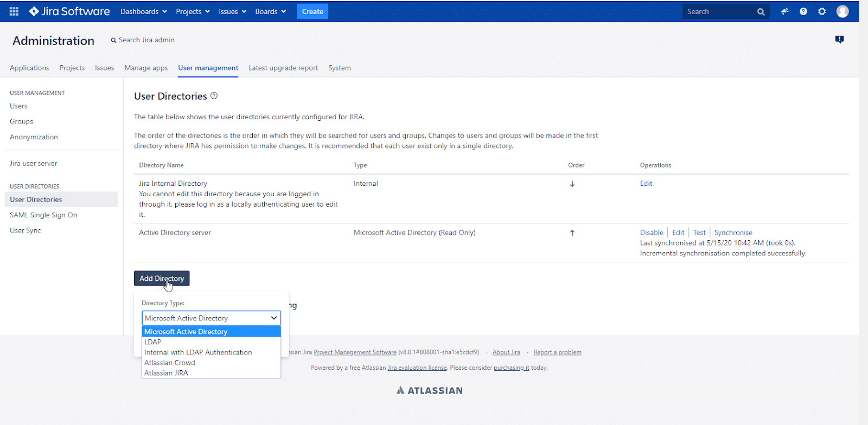Click the top Search input field

(x=719, y=11)
